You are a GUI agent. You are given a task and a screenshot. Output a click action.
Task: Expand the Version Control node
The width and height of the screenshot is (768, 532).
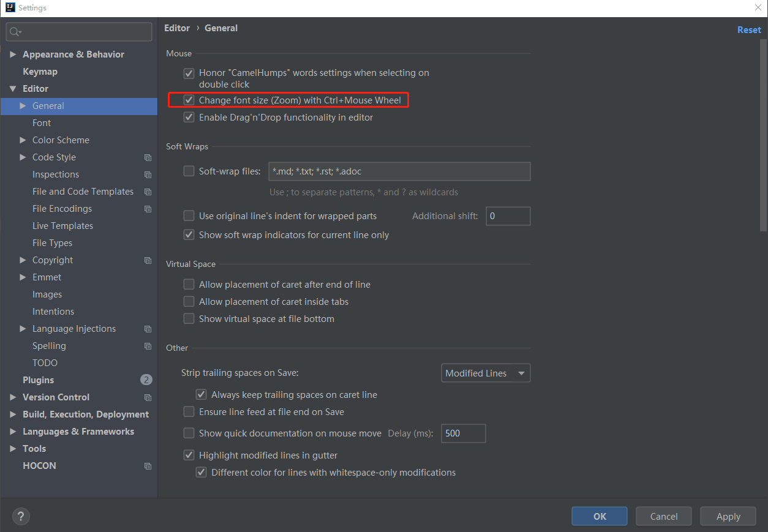point(13,397)
